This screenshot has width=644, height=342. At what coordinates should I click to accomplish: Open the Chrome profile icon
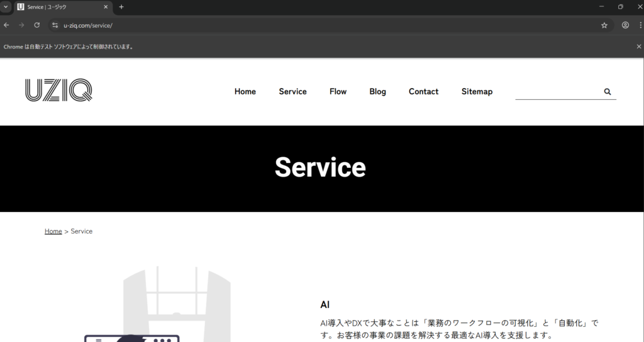tap(625, 25)
